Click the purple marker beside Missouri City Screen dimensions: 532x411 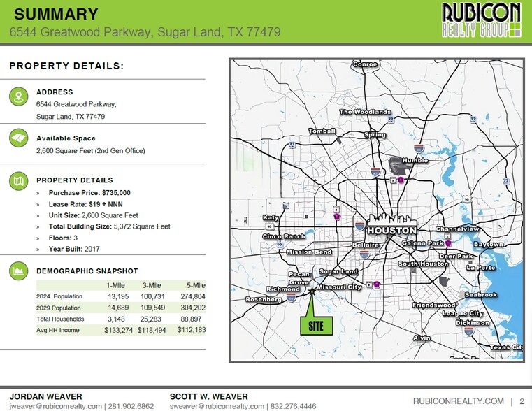tap(376, 284)
